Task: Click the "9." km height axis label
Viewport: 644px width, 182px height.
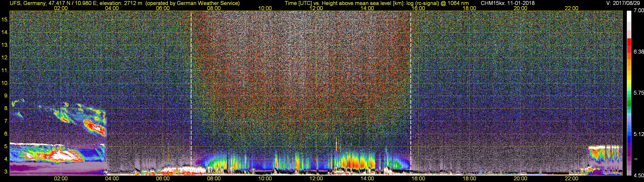Action: pyautogui.click(x=6, y=96)
